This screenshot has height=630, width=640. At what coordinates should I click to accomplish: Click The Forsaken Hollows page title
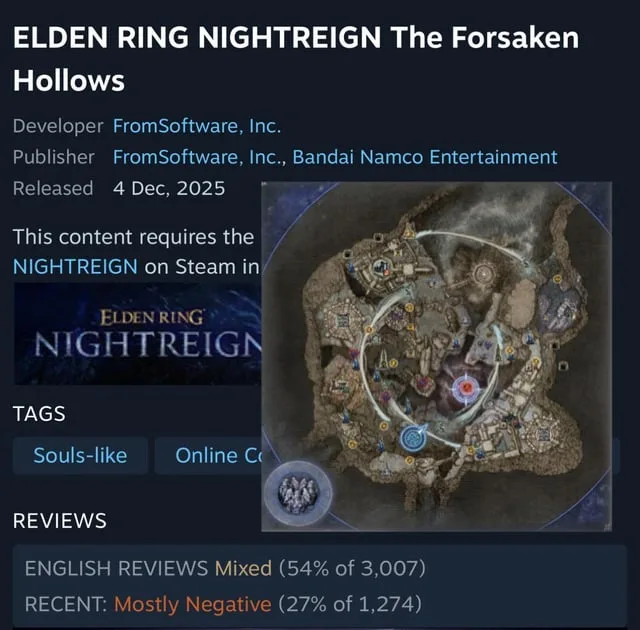296,58
